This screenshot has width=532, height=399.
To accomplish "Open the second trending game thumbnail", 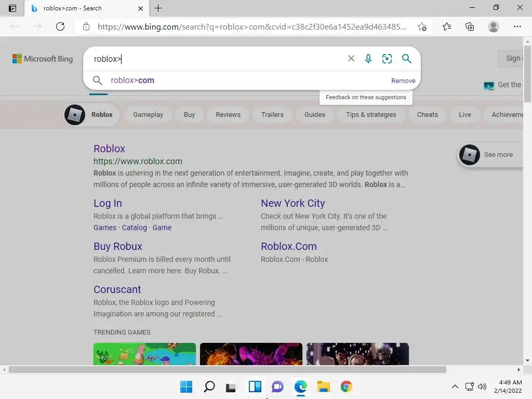I will 251,354.
